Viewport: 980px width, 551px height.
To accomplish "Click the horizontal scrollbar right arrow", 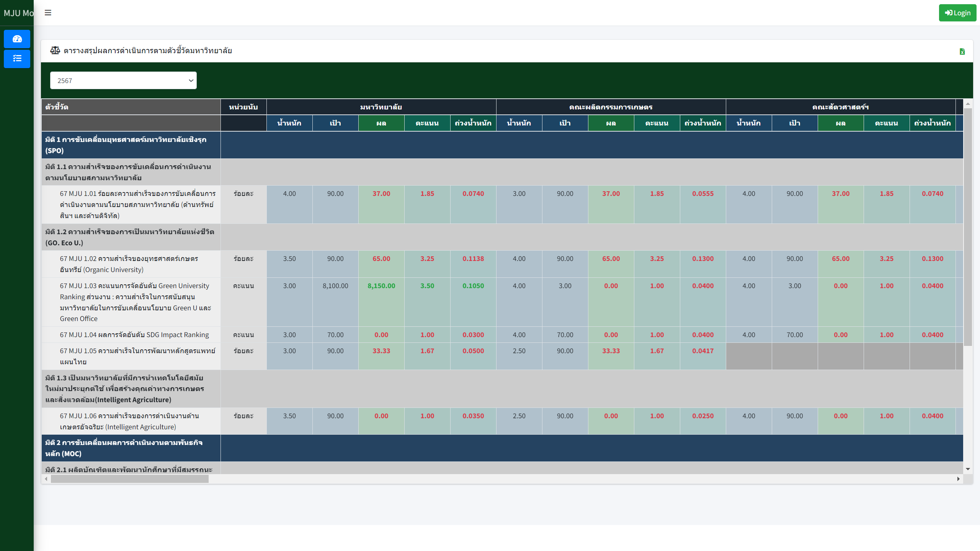I will [958, 479].
